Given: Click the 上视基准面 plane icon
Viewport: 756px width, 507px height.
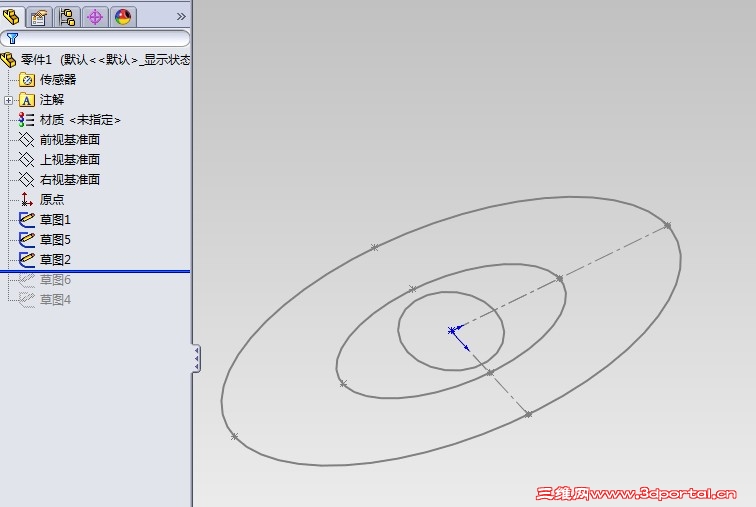Looking at the screenshot, I should point(27,160).
